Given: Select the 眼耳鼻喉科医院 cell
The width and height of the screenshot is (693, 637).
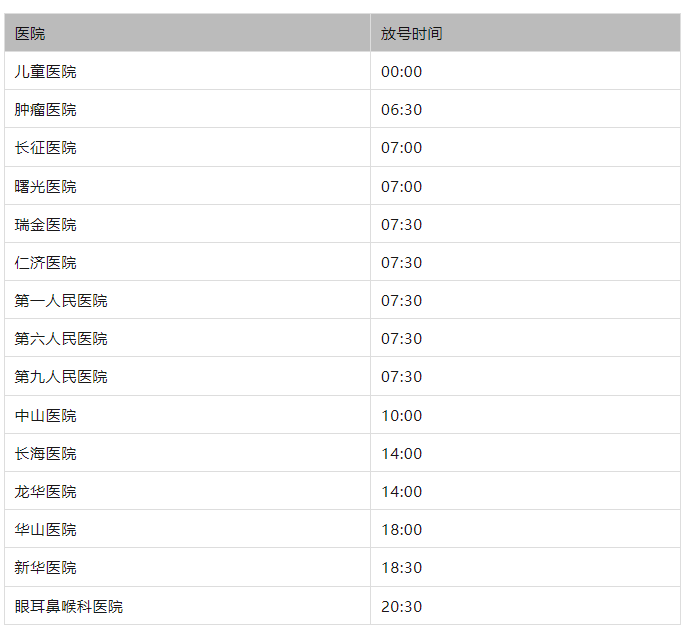Looking at the screenshot, I should point(69,607).
